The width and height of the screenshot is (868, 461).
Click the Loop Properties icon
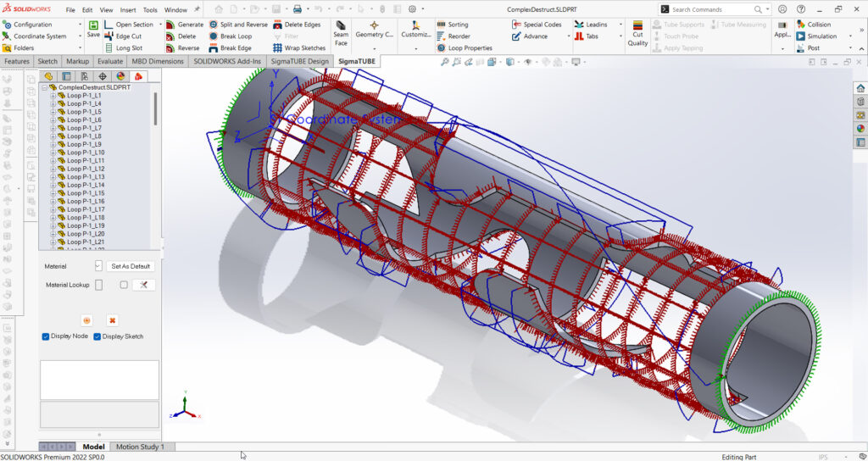(x=442, y=48)
